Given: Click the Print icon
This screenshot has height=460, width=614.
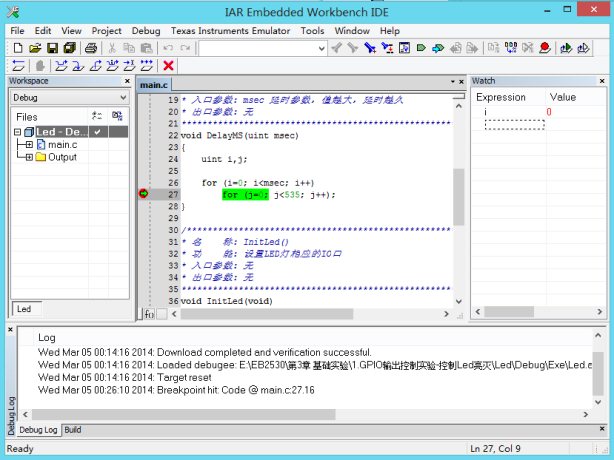Looking at the screenshot, I should pyautogui.click(x=91, y=48).
